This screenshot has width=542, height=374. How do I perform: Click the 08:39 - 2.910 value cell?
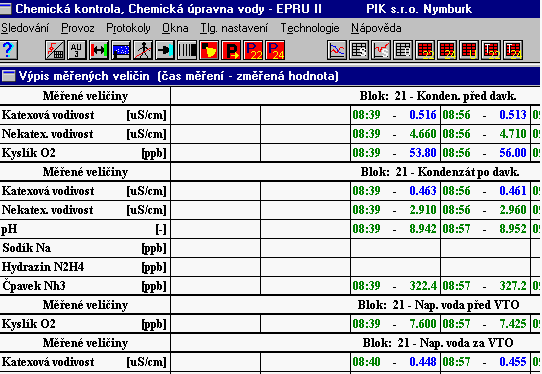395,210
